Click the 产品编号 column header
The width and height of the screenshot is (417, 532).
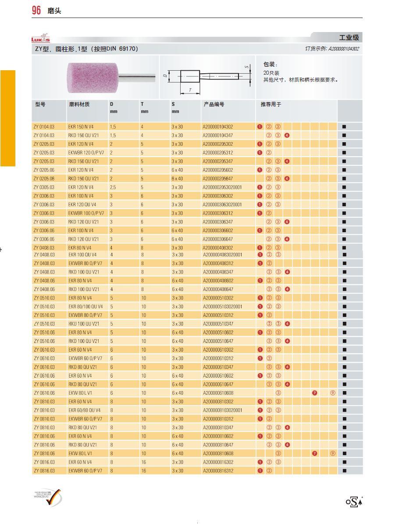pyautogui.click(x=214, y=104)
